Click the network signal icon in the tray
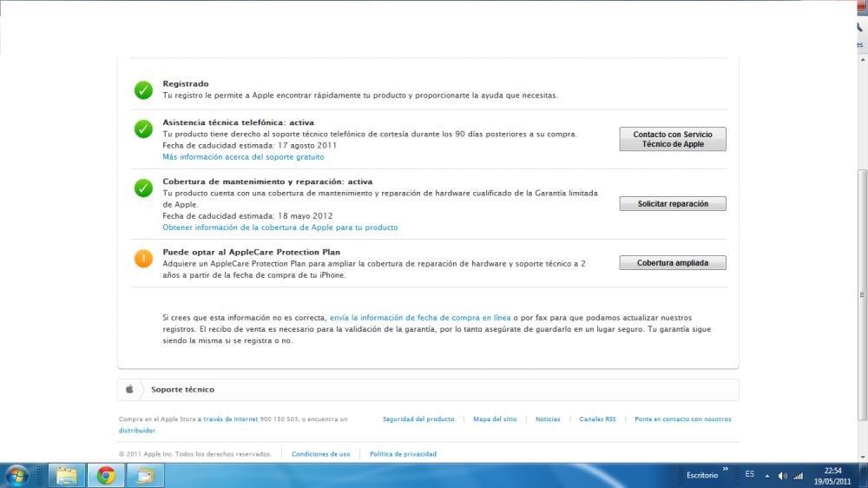The image size is (868, 488). point(798,476)
